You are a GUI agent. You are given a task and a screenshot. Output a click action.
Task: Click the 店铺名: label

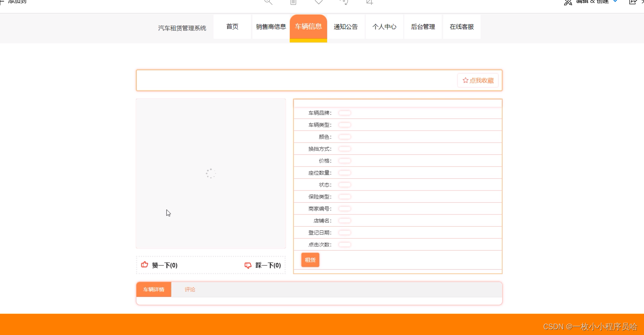click(322, 220)
